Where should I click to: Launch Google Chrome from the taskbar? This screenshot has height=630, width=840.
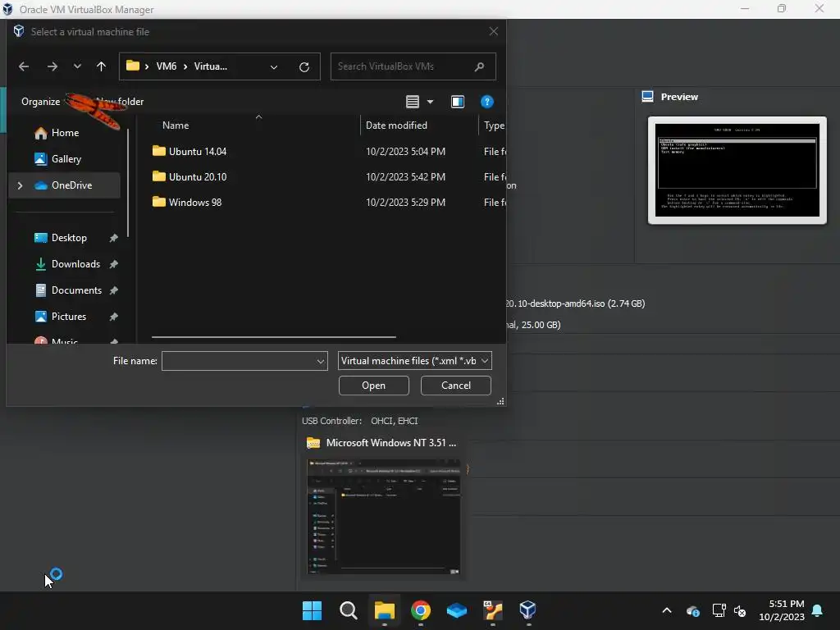[x=421, y=610]
